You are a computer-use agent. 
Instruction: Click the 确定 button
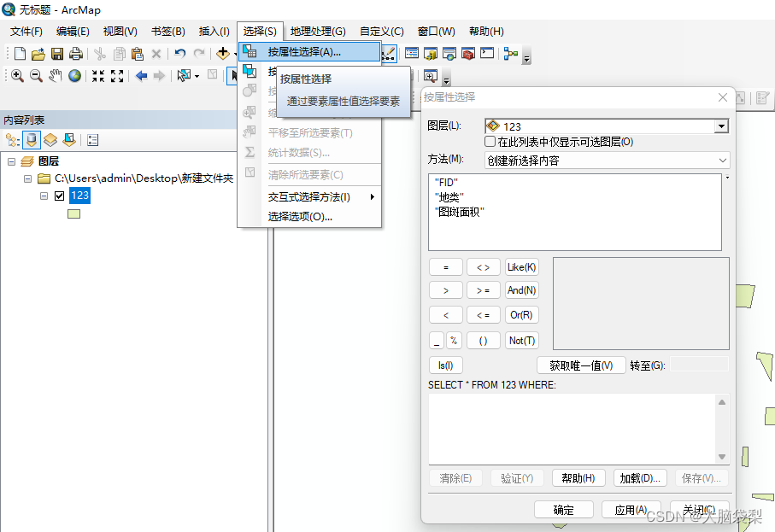(x=563, y=510)
